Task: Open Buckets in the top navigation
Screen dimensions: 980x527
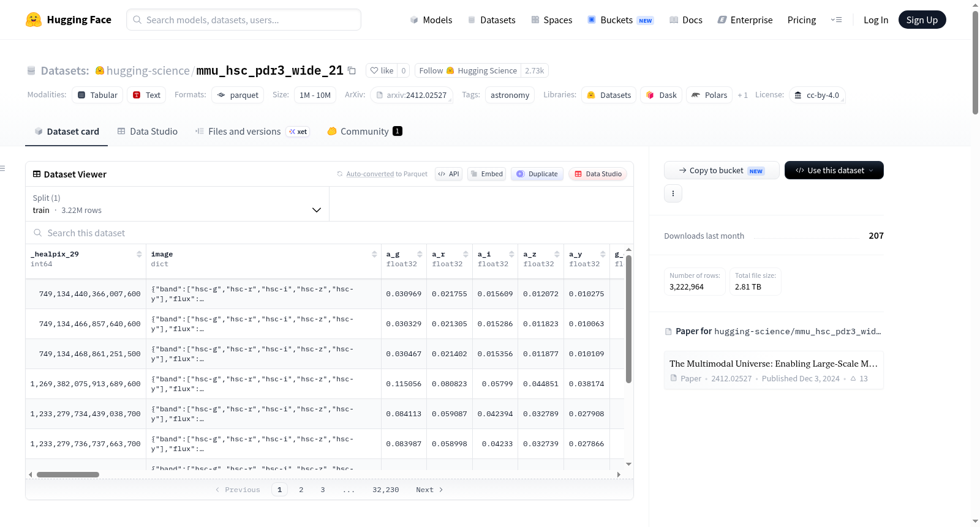Action: click(620, 20)
